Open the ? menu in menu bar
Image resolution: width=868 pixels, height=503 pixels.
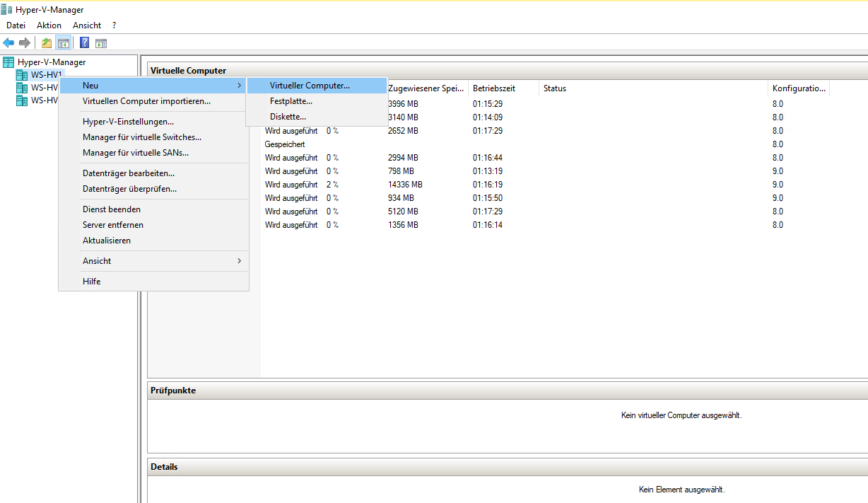(115, 25)
